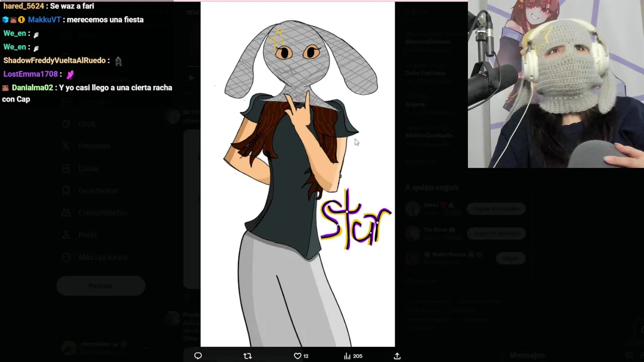Click the repost arrows icon below image

pyautogui.click(x=248, y=356)
